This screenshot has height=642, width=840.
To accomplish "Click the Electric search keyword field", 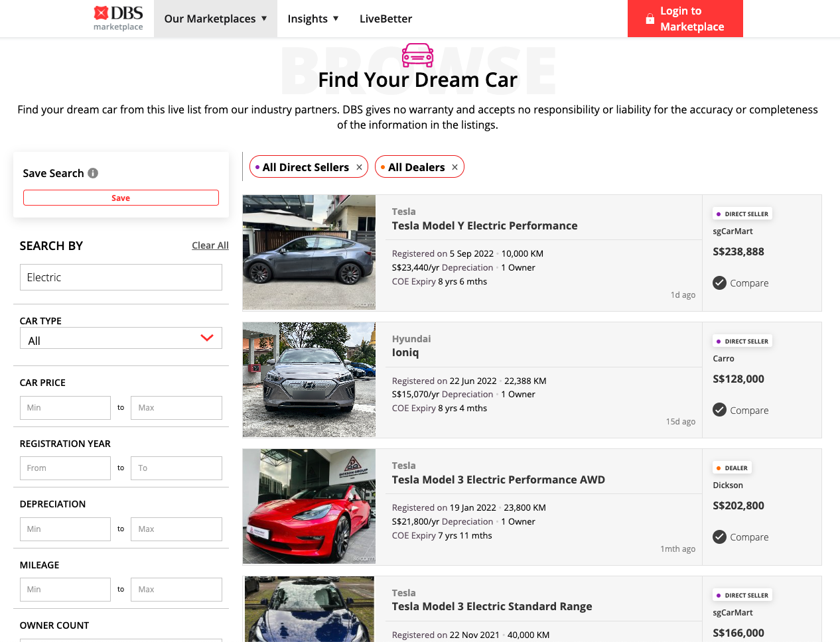I will point(121,277).
